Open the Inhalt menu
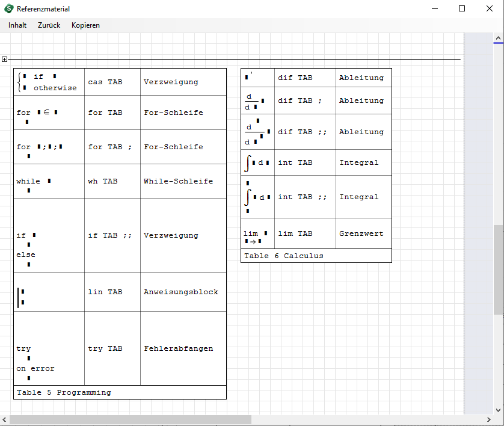Image resolution: width=504 pixels, height=426 pixels. 17,25
